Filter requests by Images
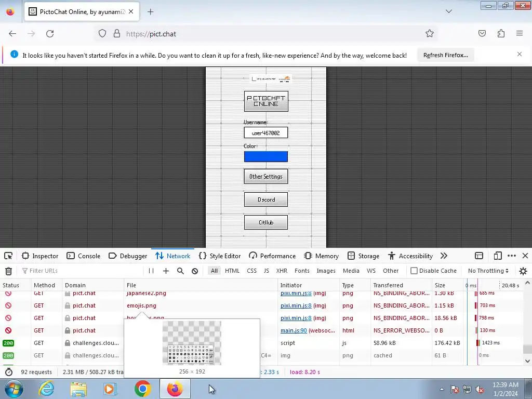The width and height of the screenshot is (532, 399). coord(326,271)
